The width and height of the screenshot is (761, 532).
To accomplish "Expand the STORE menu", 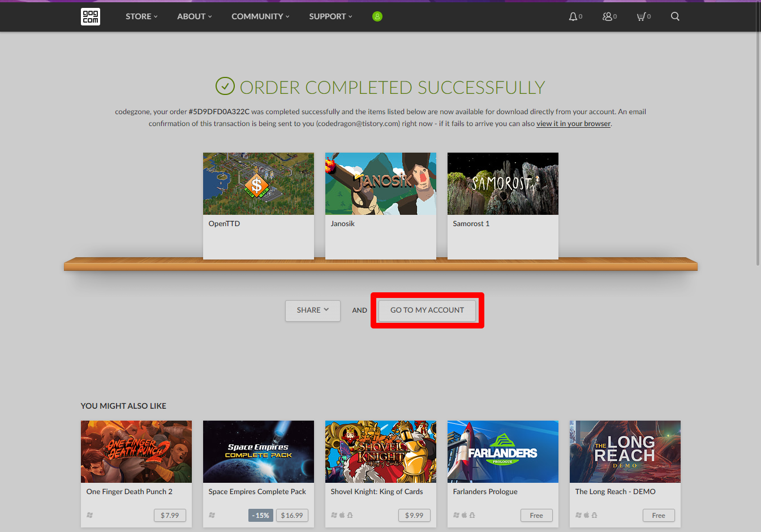I will coord(141,16).
